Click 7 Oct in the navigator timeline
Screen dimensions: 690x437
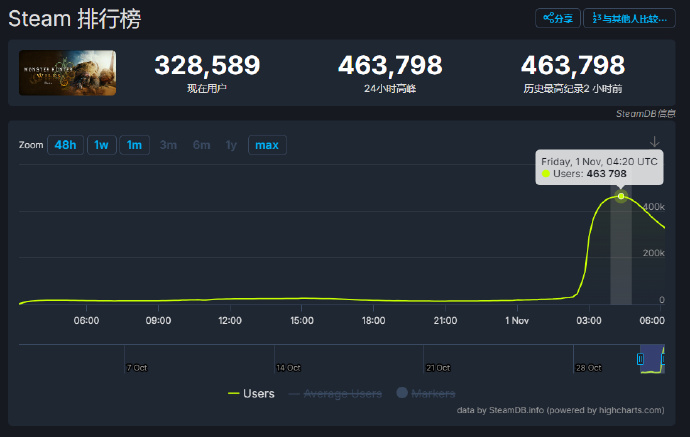[135, 367]
